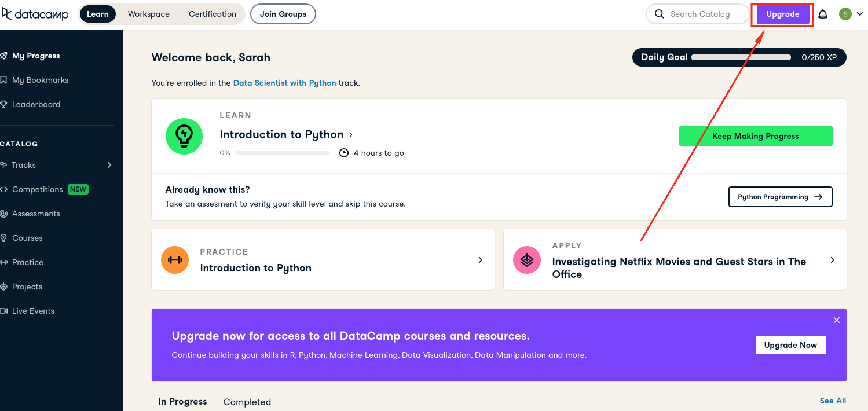Screen dimensions: 868x411
Task: Click the purple Upgrade button
Action: coord(782,14)
